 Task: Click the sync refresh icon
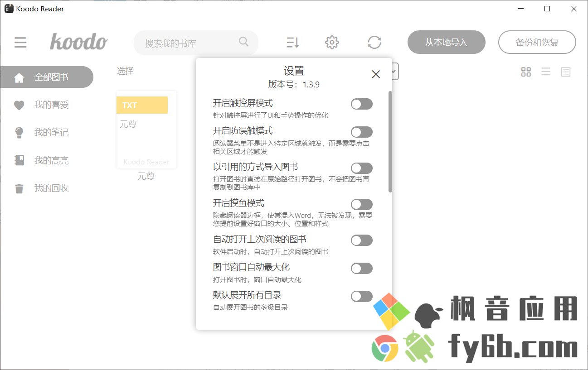[x=374, y=43]
